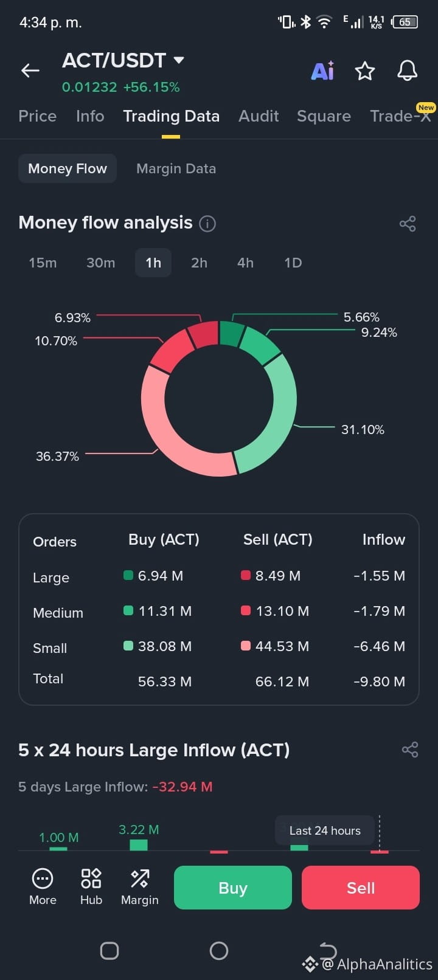Tap the green Buy button
This screenshot has width=438, height=980.
233,888
